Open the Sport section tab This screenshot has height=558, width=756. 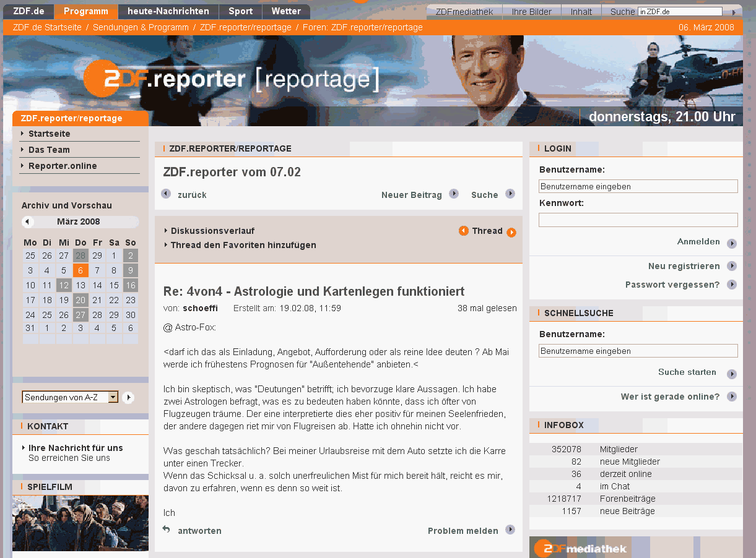240,11
